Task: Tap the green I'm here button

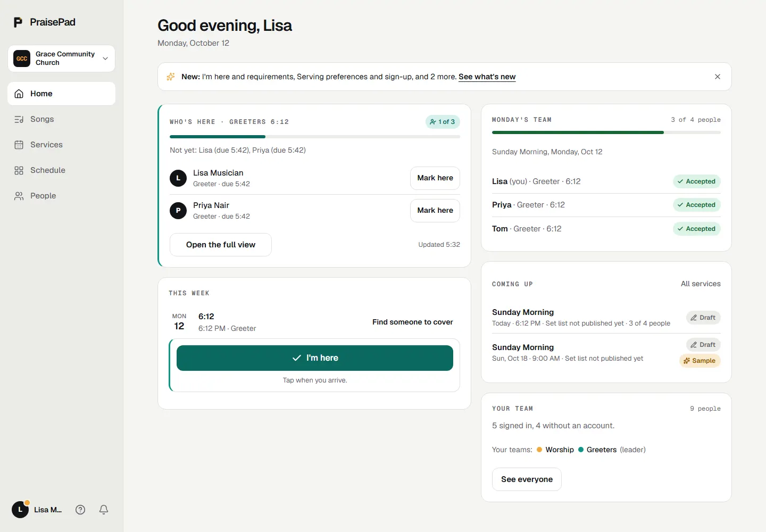Action: 315,358
